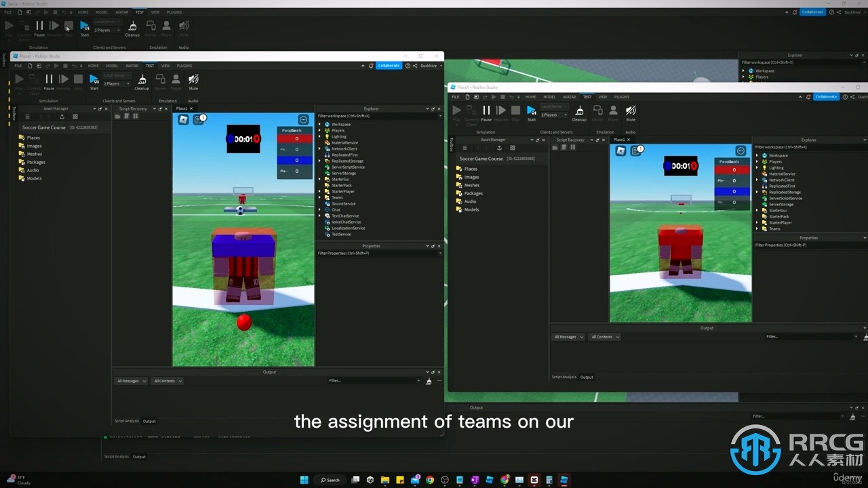868x488 pixels.
Task: Expand ReplicatedStorage in left window Explorer
Action: (x=320, y=161)
